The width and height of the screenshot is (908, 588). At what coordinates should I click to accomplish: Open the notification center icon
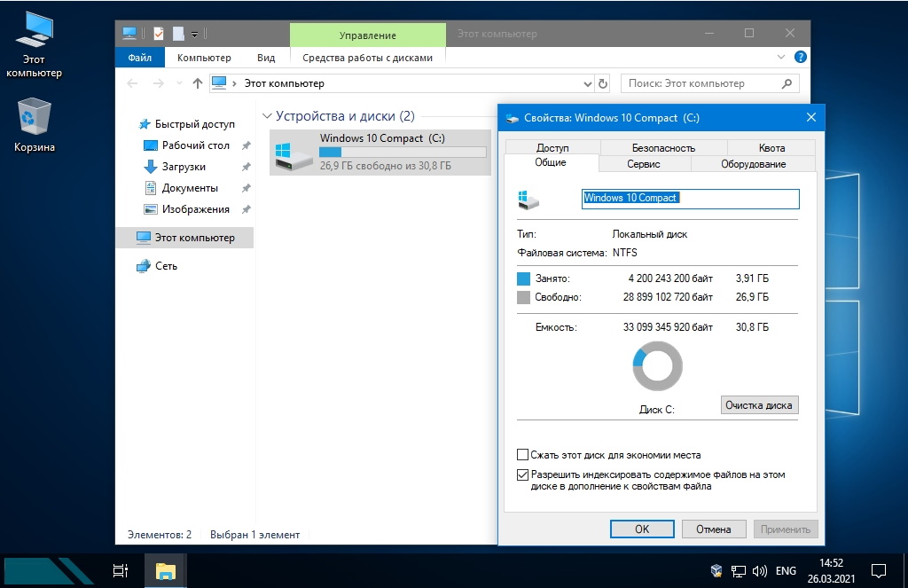click(878, 570)
